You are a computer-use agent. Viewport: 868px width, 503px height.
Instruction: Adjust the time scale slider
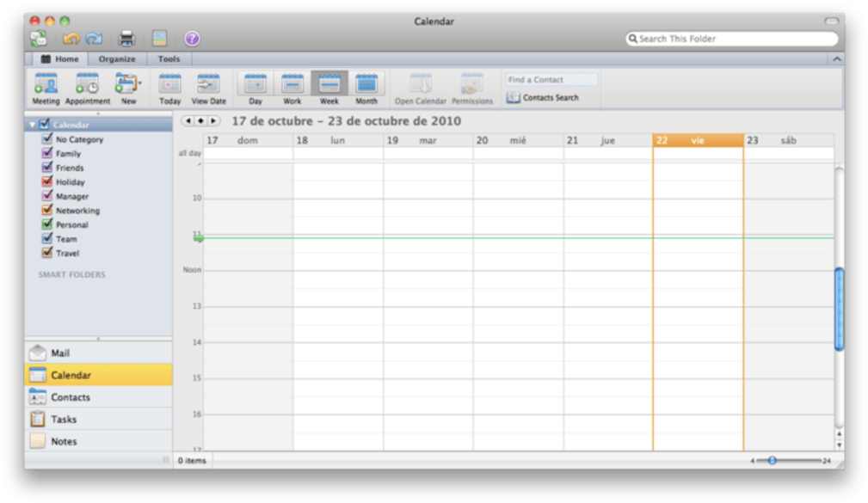click(x=773, y=461)
